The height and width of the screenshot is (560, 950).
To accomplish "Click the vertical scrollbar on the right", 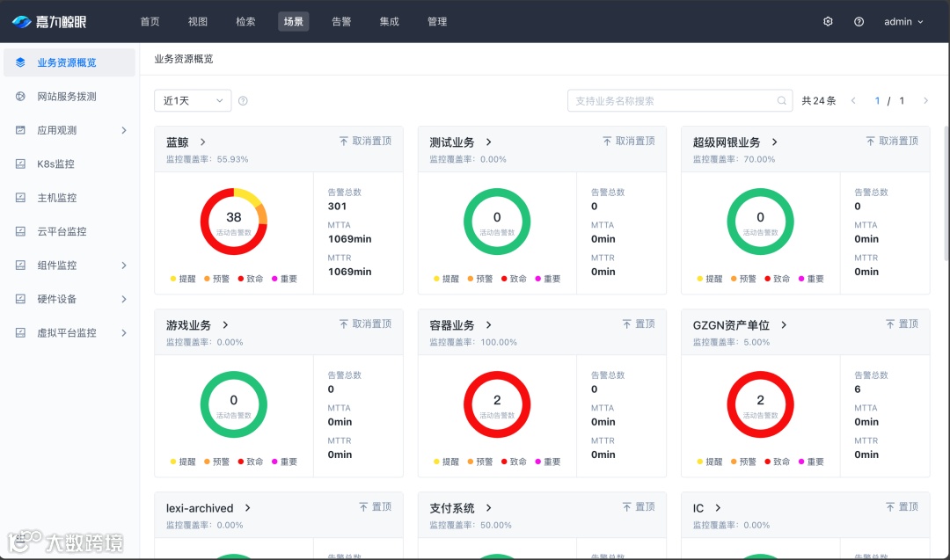I will [946, 193].
